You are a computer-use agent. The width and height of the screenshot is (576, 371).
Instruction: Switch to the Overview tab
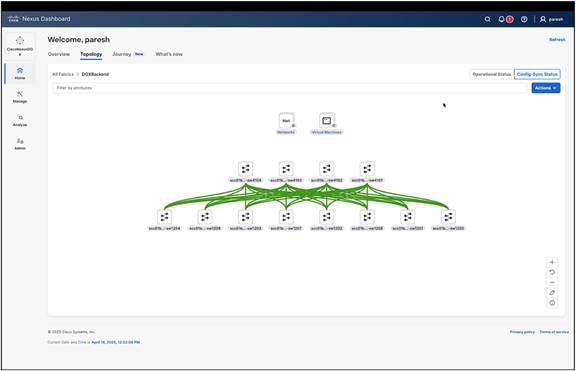click(59, 54)
